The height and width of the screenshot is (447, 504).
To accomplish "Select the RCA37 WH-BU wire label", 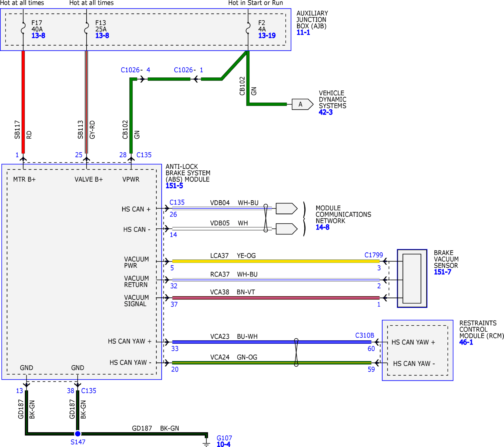I will point(234,274).
